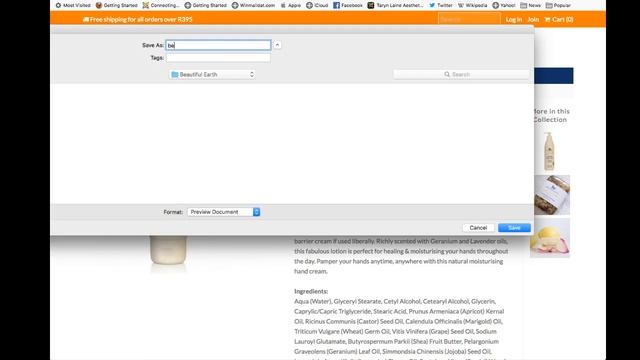Click the Free shipping for all orders banner text
The height and width of the screenshot is (360, 640).
138,19
